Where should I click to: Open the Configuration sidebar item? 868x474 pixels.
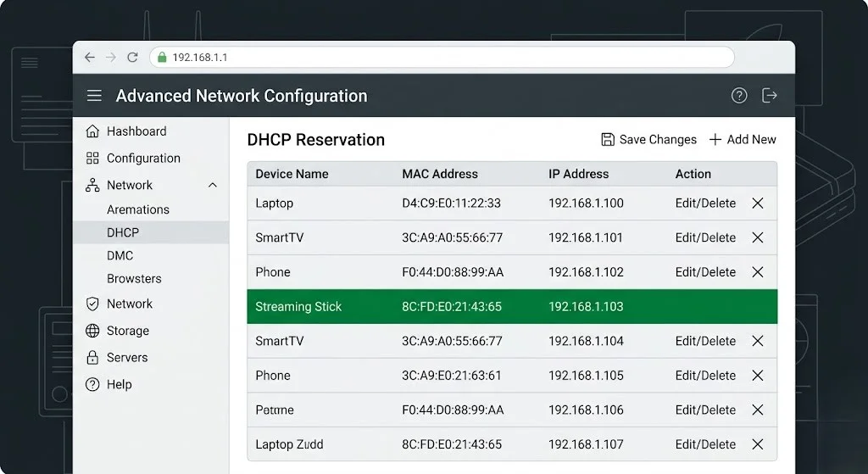point(143,159)
